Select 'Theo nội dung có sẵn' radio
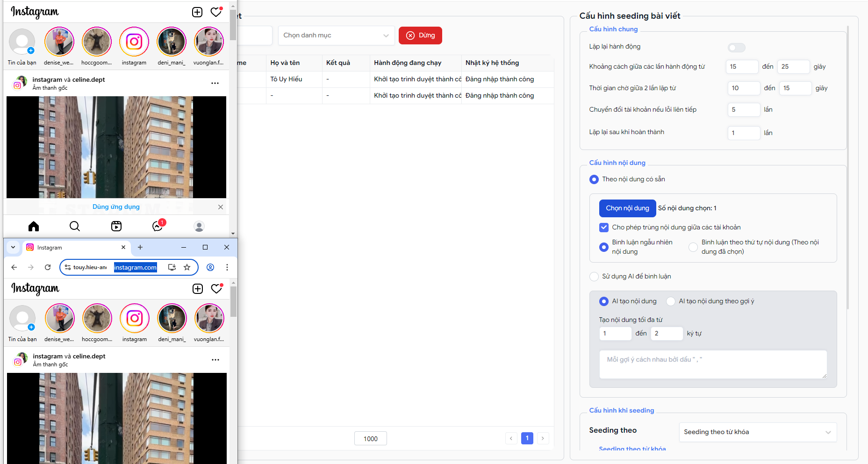Image resolution: width=868 pixels, height=464 pixels. 594,179
